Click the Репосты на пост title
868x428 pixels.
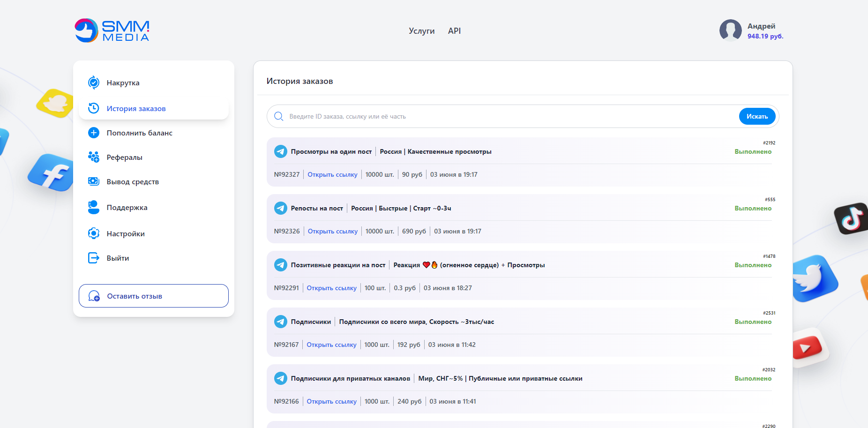click(317, 208)
